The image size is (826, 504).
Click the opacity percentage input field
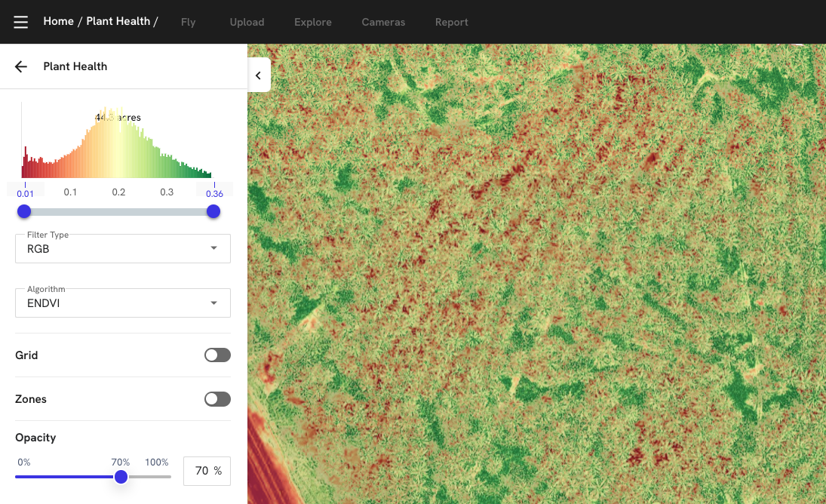coord(207,471)
